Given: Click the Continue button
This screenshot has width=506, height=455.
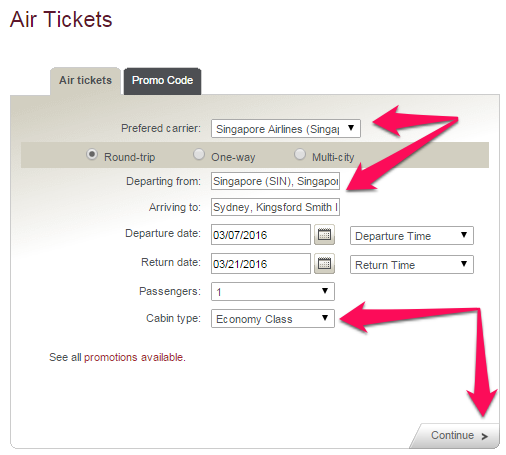Looking at the screenshot, I should (456, 436).
